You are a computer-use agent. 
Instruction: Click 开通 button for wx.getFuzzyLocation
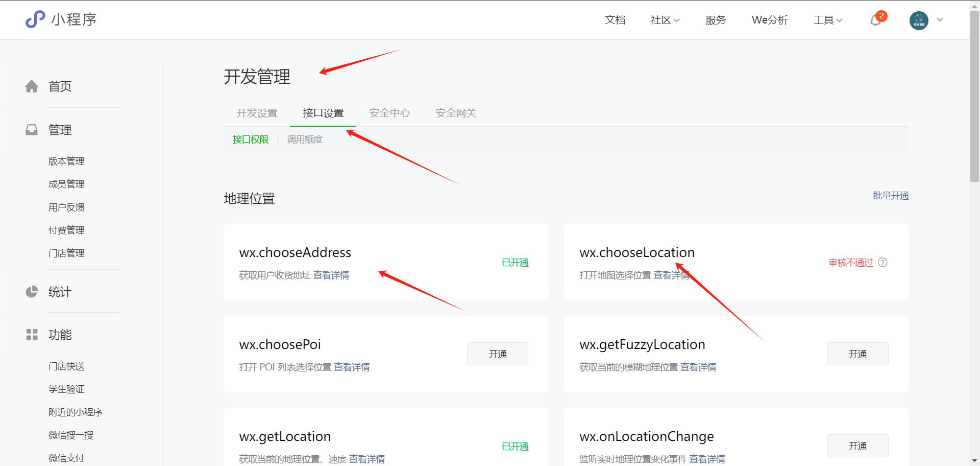point(857,354)
